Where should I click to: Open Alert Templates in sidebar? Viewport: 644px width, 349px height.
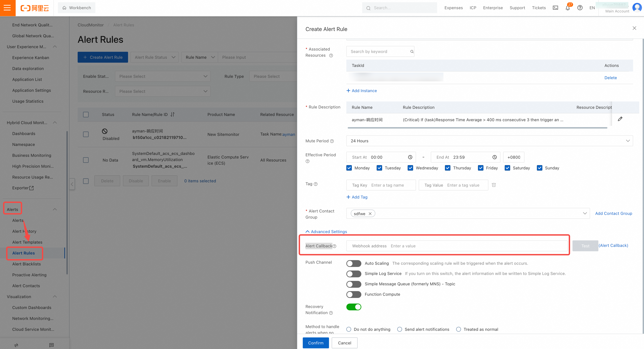[x=27, y=242]
